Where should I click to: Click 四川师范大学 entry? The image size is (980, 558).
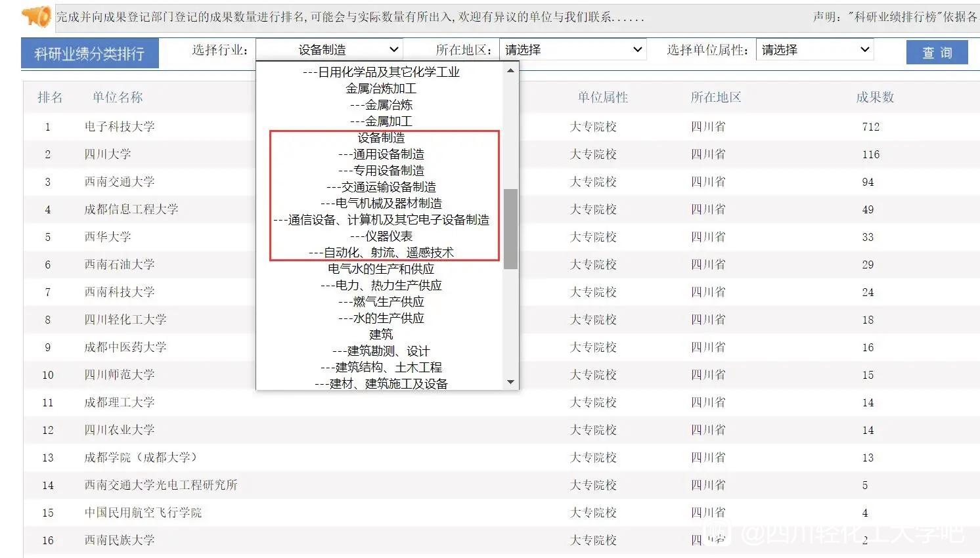120,375
